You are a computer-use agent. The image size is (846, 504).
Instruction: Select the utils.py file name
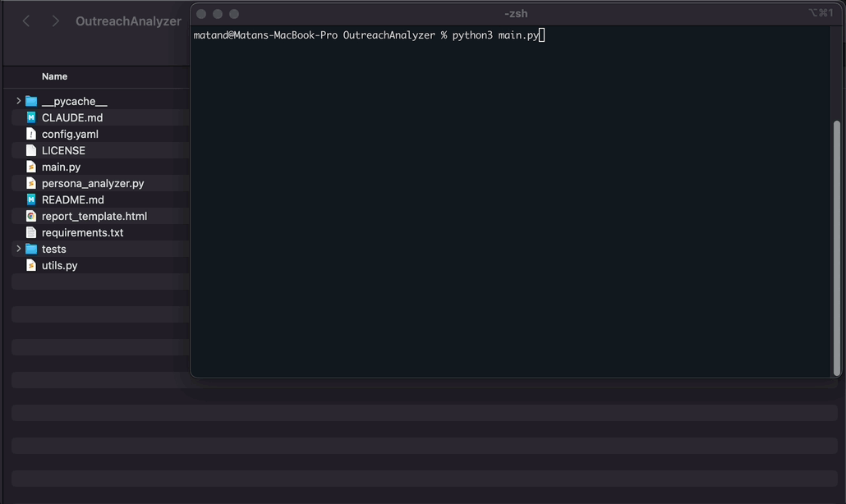[59, 265]
